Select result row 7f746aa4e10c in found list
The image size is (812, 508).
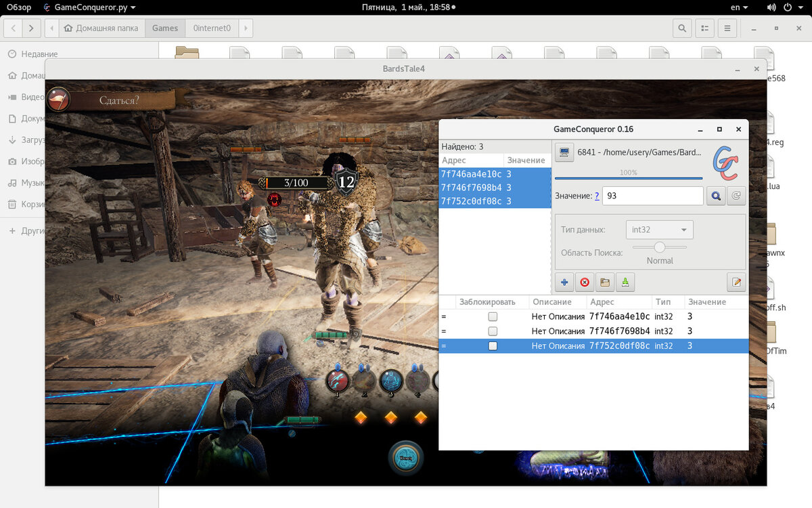tap(495, 174)
